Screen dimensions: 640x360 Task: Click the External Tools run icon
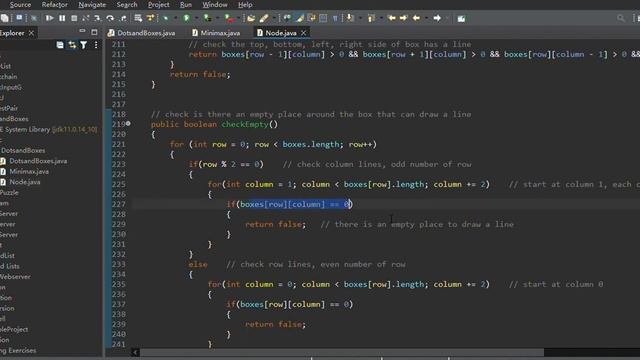(x=229, y=18)
